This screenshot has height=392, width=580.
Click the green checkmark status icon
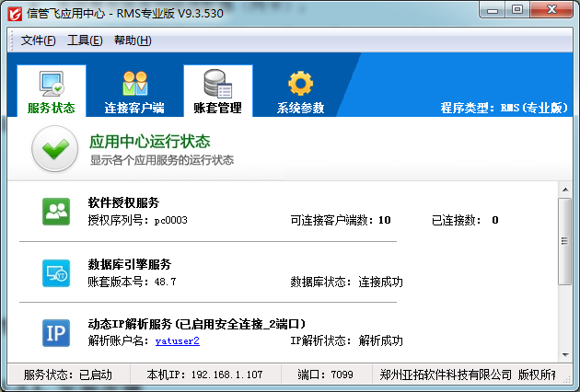point(54,150)
